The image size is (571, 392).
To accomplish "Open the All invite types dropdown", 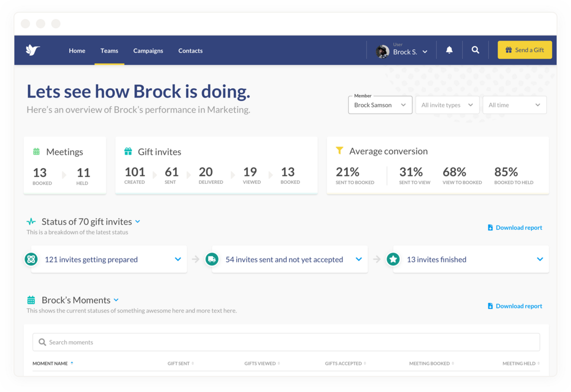I will click(447, 104).
